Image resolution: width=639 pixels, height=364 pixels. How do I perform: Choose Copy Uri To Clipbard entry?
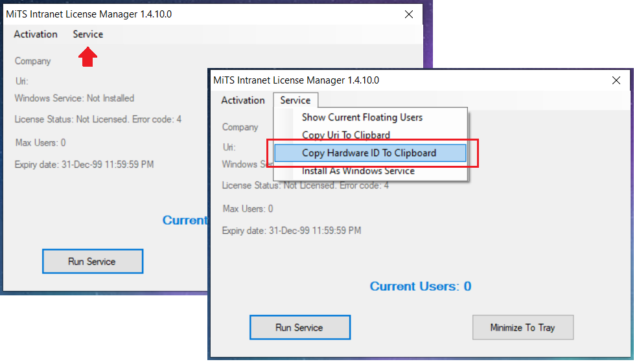point(346,135)
